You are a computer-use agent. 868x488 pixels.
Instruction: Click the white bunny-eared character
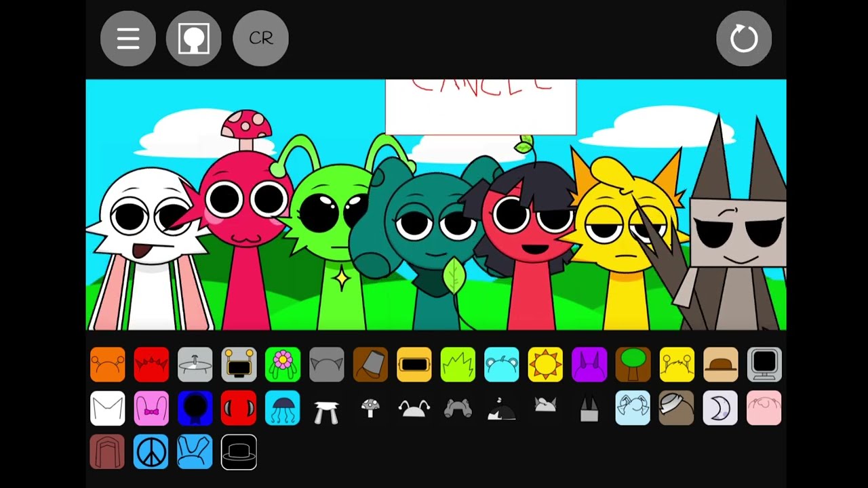tap(151, 249)
